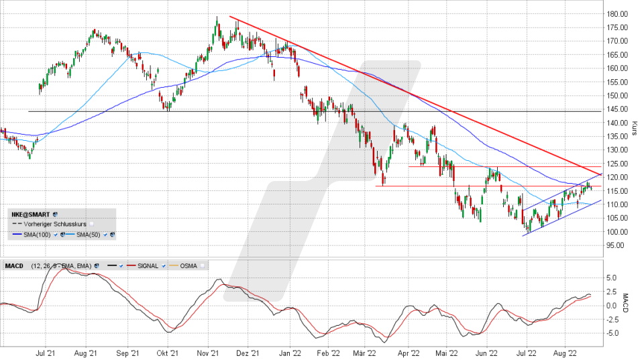The height and width of the screenshot is (362, 644).
Task: Open settings icon next to NIKE@SMART
Action: (55, 215)
